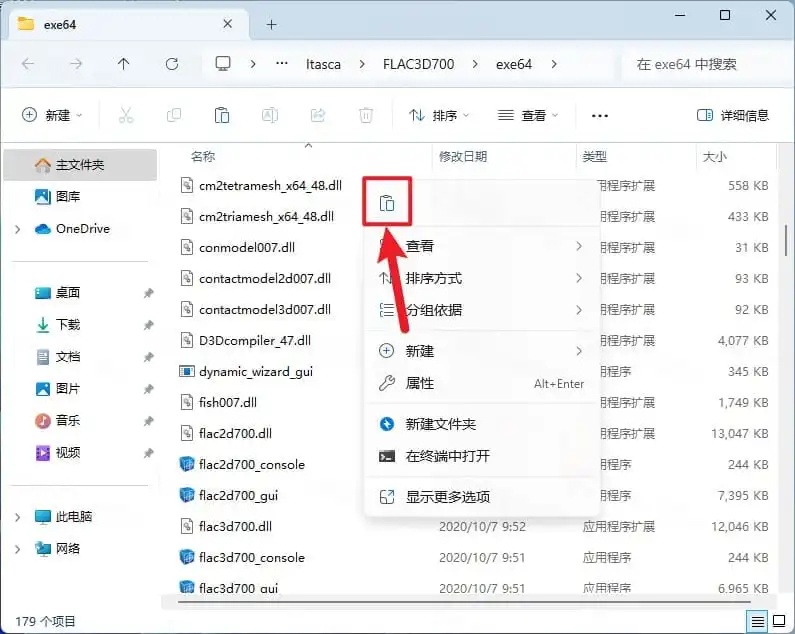
Task: Click the Cut scissors toolbar icon
Action: tap(126, 116)
